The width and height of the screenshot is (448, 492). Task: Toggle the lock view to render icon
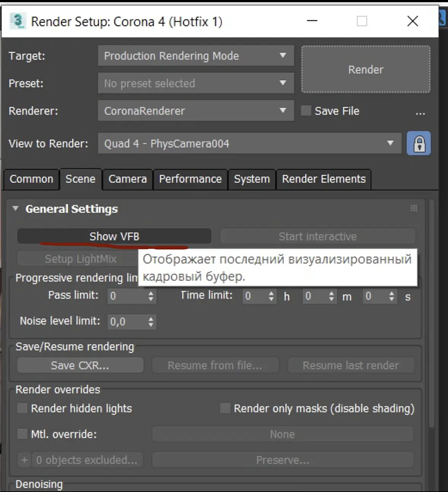tap(419, 143)
